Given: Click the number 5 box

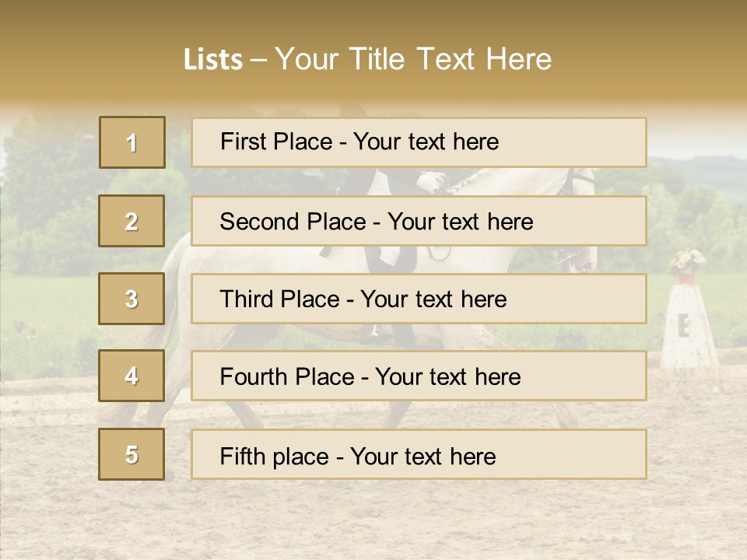Looking at the screenshot, I should (132, 454).
